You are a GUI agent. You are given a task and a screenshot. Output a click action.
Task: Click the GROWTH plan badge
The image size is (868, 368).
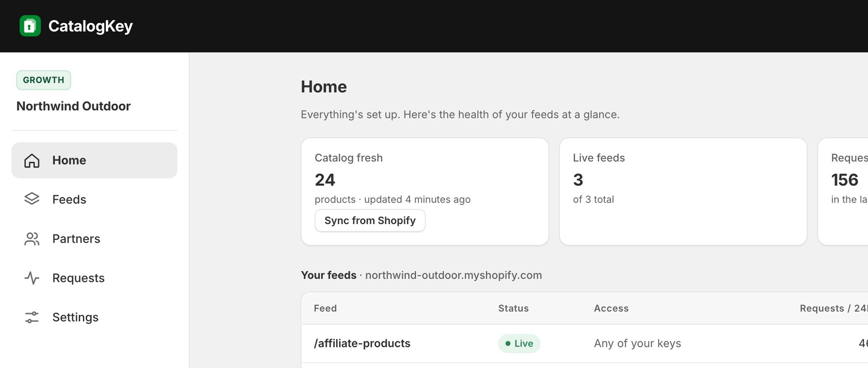(x=43, y=80)
